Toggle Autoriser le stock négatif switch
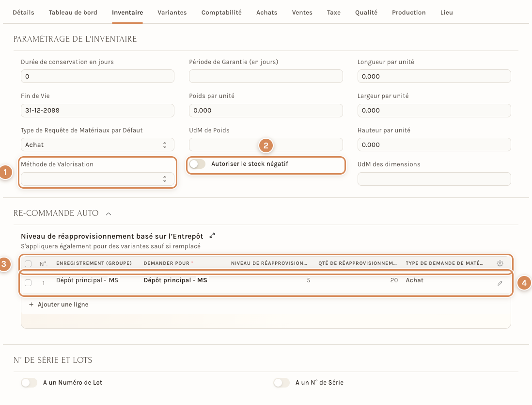The image size is (532, 405). pyautogui.click(x=198, y=164)
